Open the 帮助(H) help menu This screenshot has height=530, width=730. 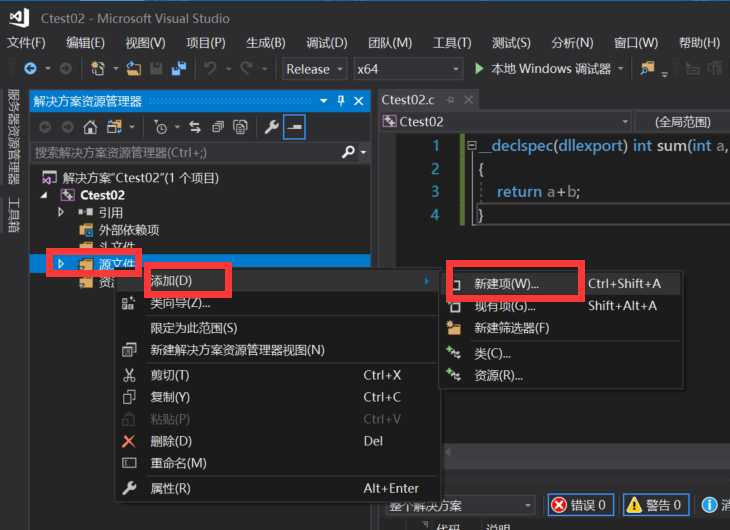(x=699, y=43)
